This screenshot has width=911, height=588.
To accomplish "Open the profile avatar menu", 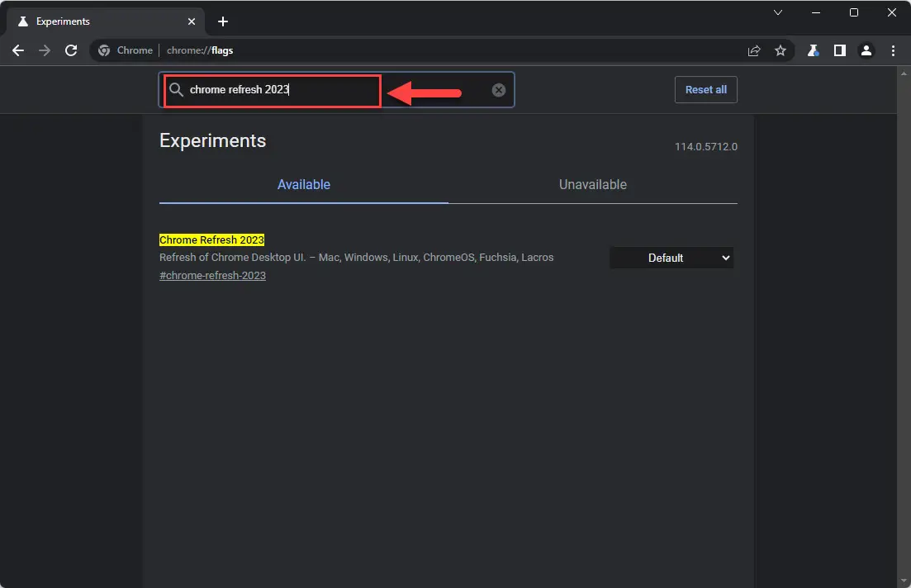I will (866, 50).
